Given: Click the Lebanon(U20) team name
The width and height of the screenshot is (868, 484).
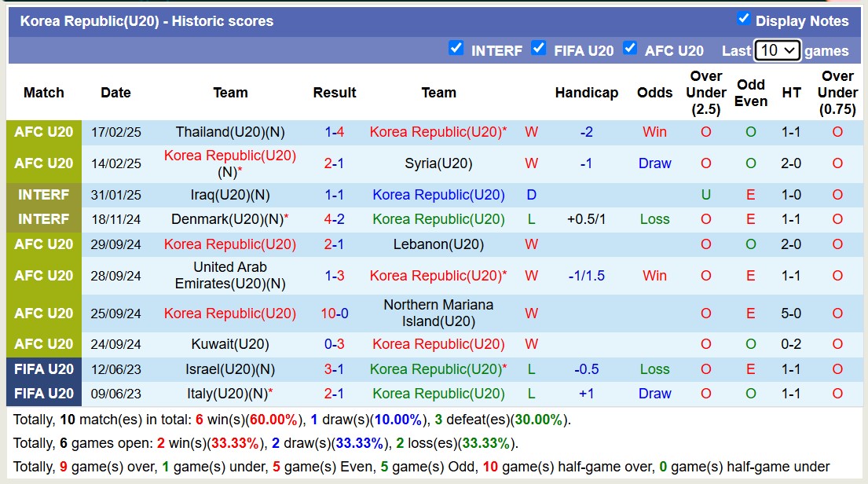Looking at the screenshot, I should [x=438, y=244].
